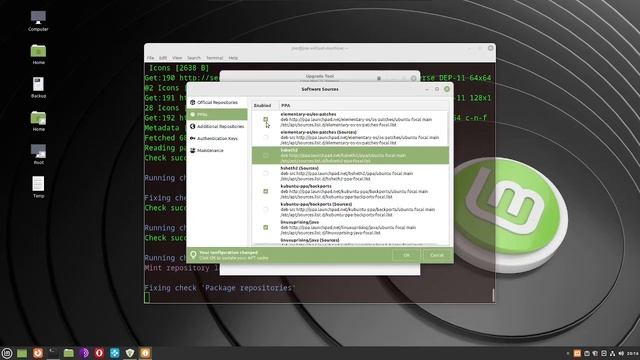Switch to the orange info app in taskbar
Viewport: 640px width, 360px height.
coord(145,353)
